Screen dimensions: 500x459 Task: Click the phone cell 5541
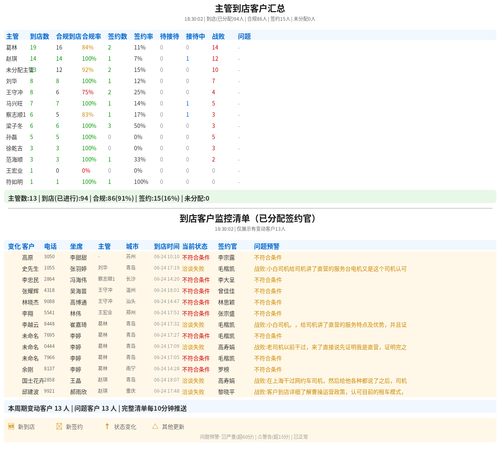tap(49, 313)
